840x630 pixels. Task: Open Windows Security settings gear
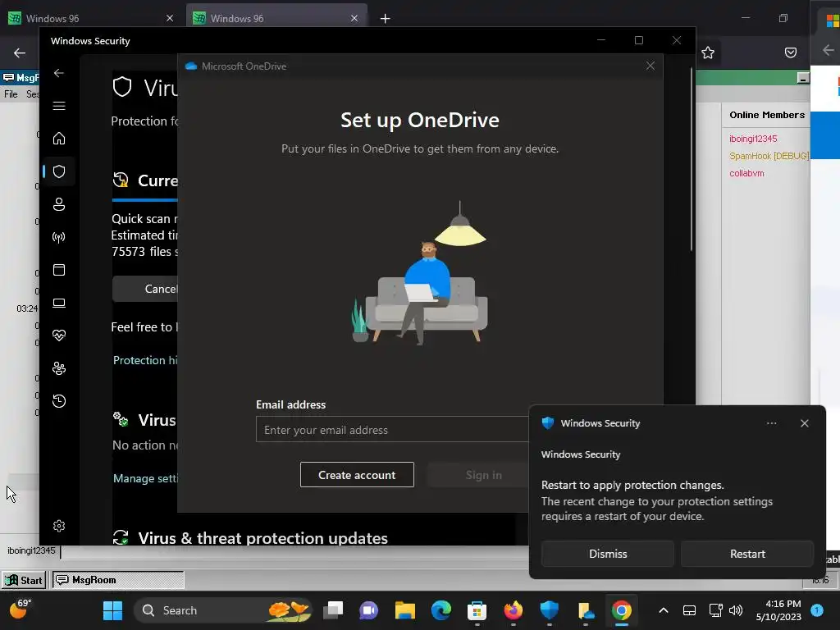point(59,526)
